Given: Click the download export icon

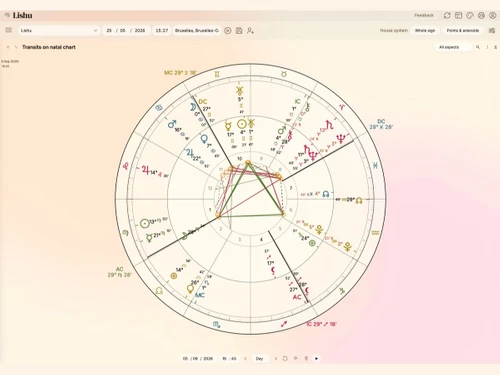Looking at the screenshot, I should point(495,47).
